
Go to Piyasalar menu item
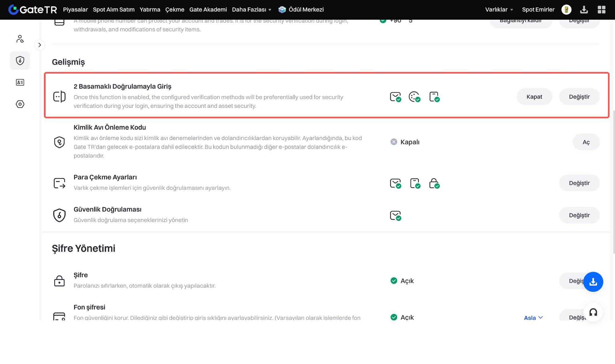[x=75, y=10]
